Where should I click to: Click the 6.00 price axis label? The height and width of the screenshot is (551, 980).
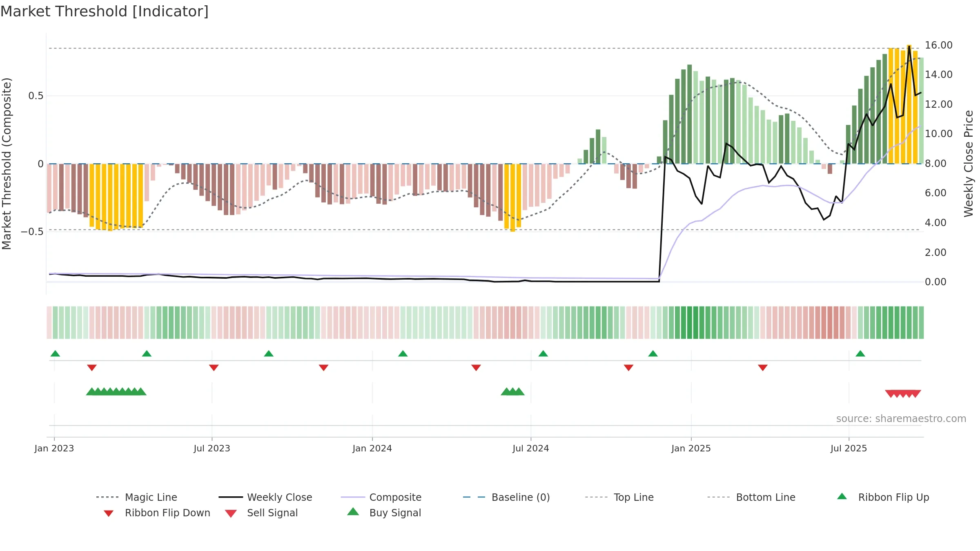935,193
